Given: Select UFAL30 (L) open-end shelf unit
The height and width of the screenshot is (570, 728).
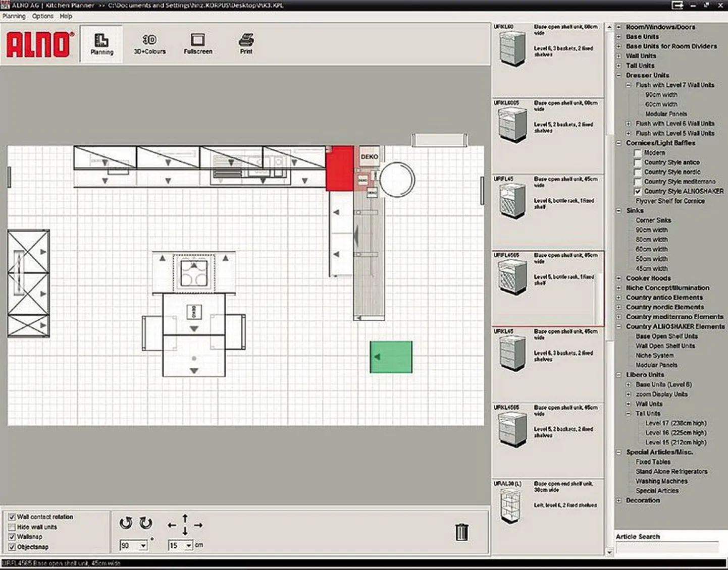Looking at the screenshot, I should click(511, 506).
